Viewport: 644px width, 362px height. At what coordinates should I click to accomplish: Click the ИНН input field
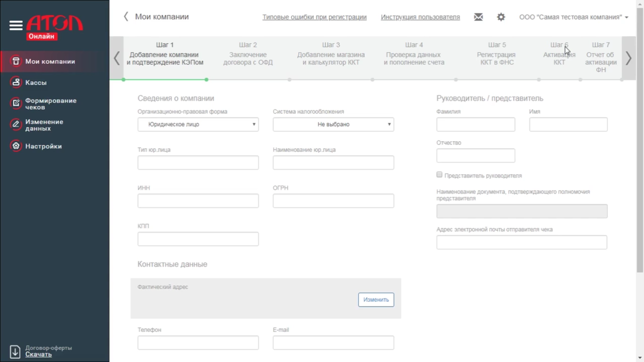198,201
